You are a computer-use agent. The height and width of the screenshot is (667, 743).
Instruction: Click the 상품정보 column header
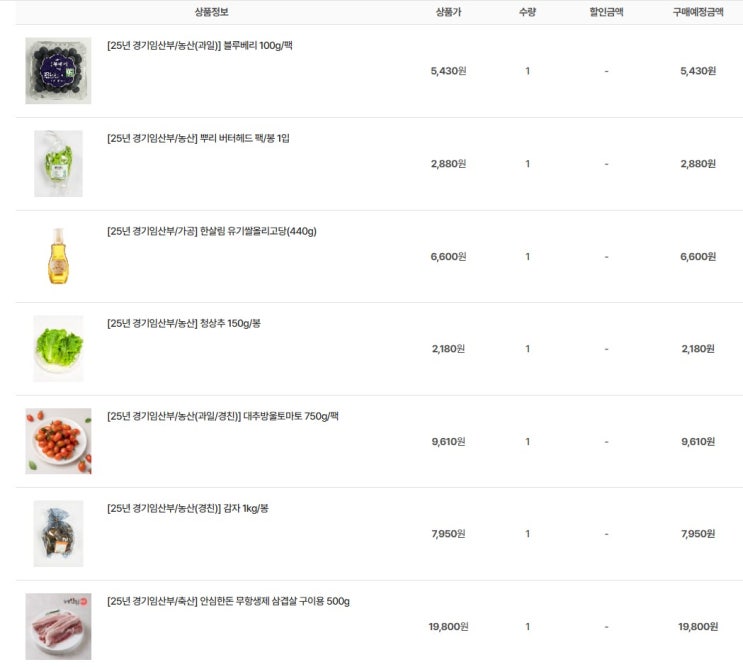pos(211,12)
